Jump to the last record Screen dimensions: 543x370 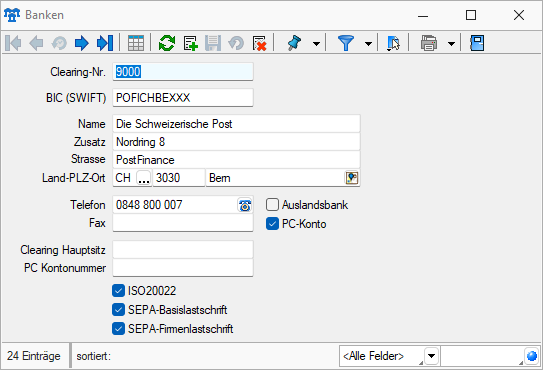[105, 43]
